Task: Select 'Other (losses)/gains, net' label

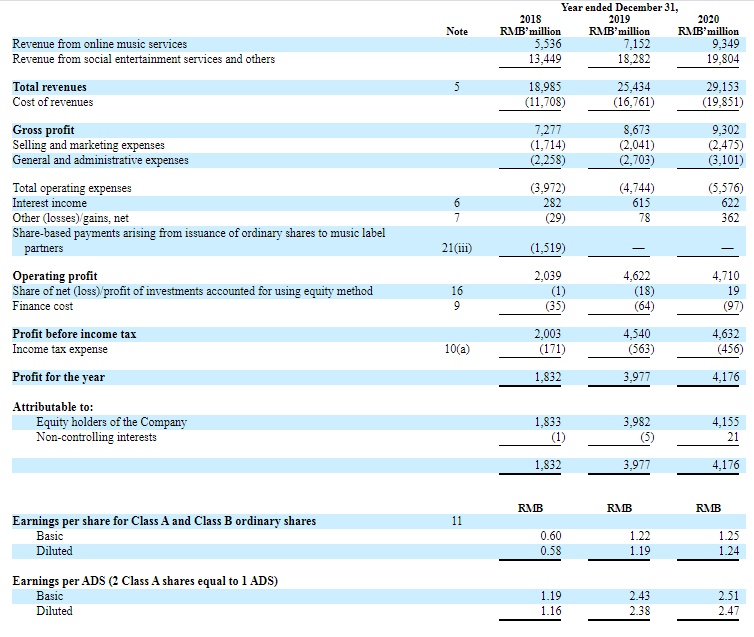Action: point(71,218)
